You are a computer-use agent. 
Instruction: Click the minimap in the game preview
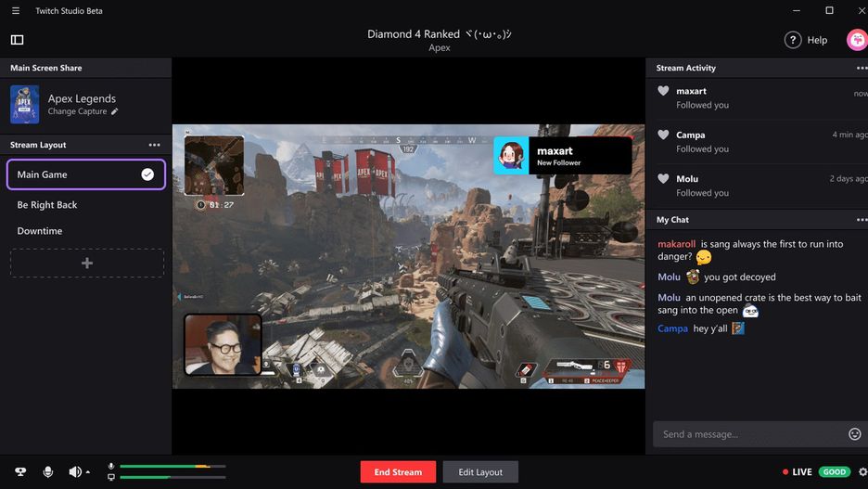point(214,165)
